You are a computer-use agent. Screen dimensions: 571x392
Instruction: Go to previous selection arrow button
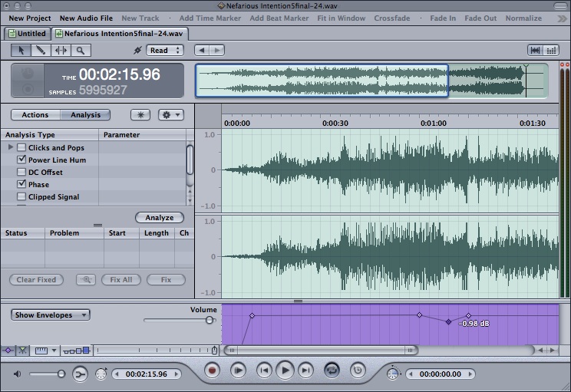[x=202, y=50]
